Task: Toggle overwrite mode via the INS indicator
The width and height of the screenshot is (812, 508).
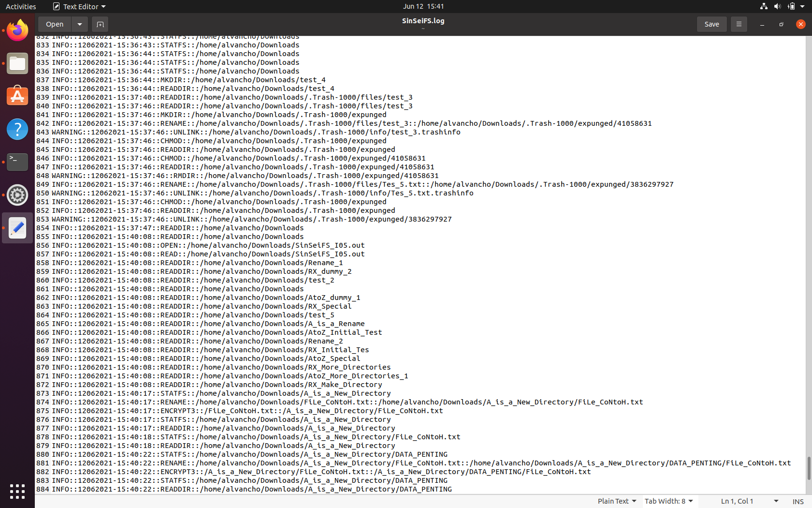Action: (x=798, y=501)
